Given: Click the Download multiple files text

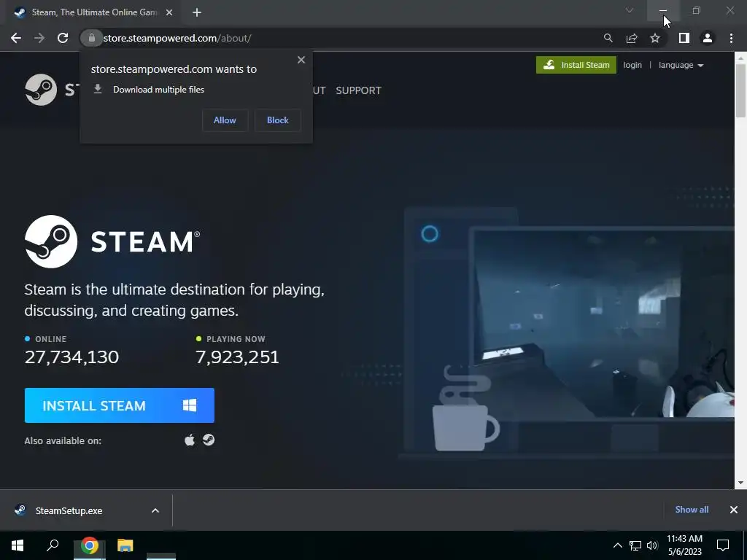Looking at the screenshot, I should (158, 90).
